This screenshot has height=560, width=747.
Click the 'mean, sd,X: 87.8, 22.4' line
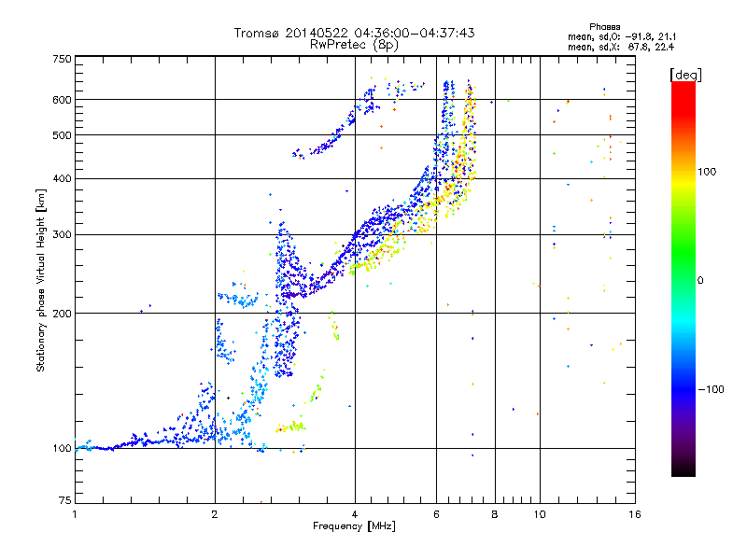click(x=621, y=47)
